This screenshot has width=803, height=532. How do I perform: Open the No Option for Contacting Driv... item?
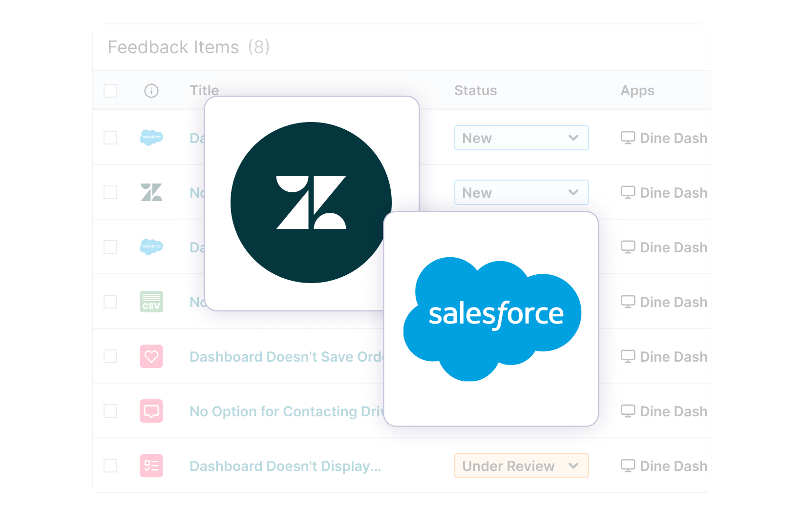click(287, 411)
